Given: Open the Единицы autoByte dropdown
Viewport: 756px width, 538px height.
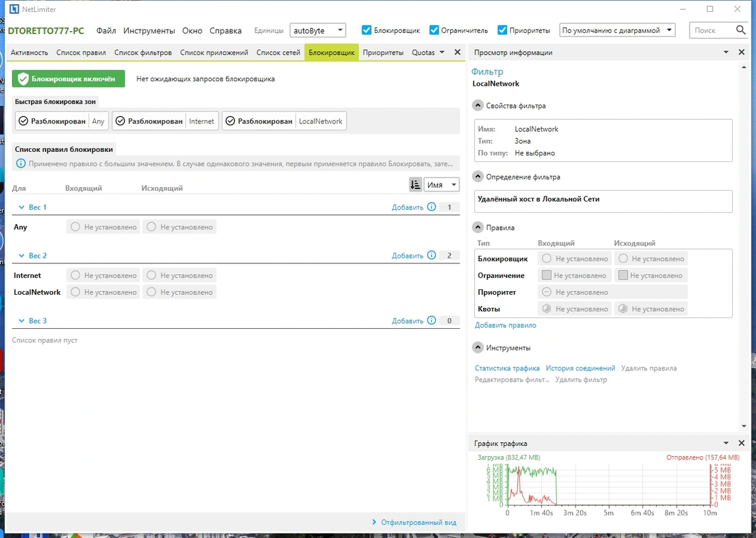Looking at the screenshot, I should click(318, 30).
